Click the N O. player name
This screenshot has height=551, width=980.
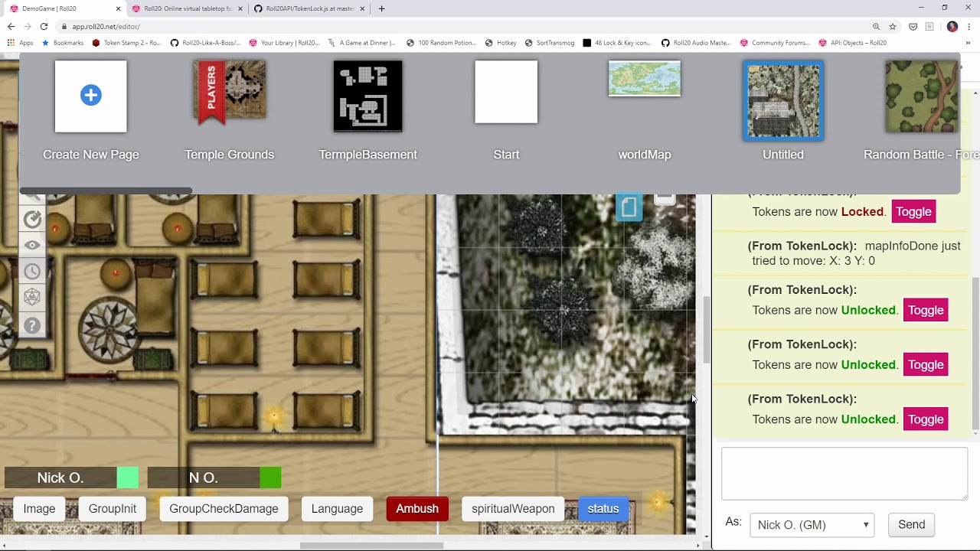pos(204,478)
